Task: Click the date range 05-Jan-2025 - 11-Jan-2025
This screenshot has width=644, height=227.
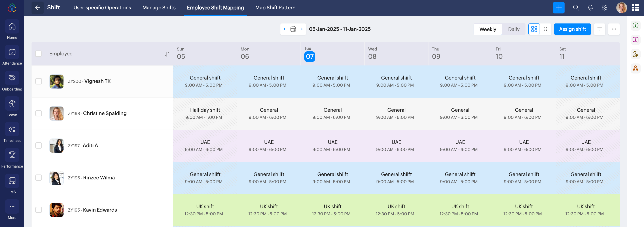Action: (339, 29)
